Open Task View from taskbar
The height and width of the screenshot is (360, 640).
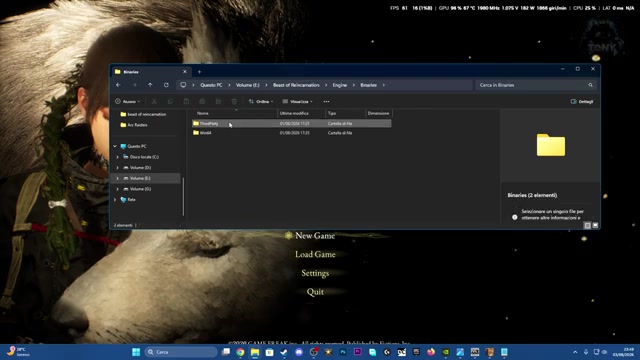tap(226, 352)
